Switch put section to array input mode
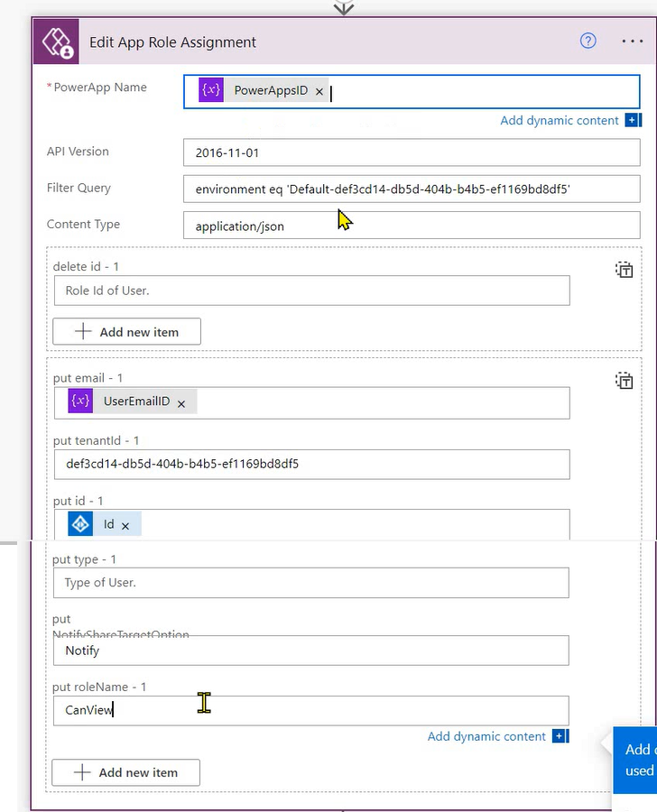Viewport: 657px width, 812px height. coord(624,381)
